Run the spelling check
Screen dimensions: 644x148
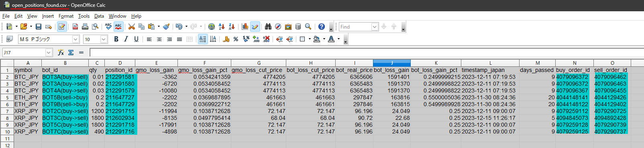point(108,27)
